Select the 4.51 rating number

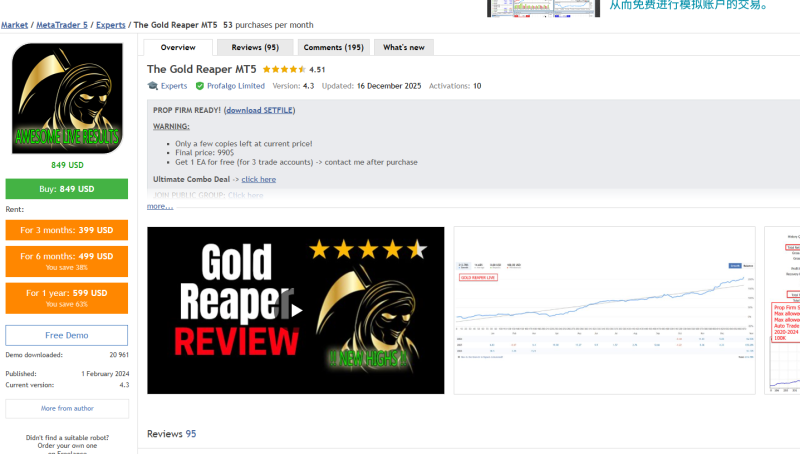[x=317, y=69]
